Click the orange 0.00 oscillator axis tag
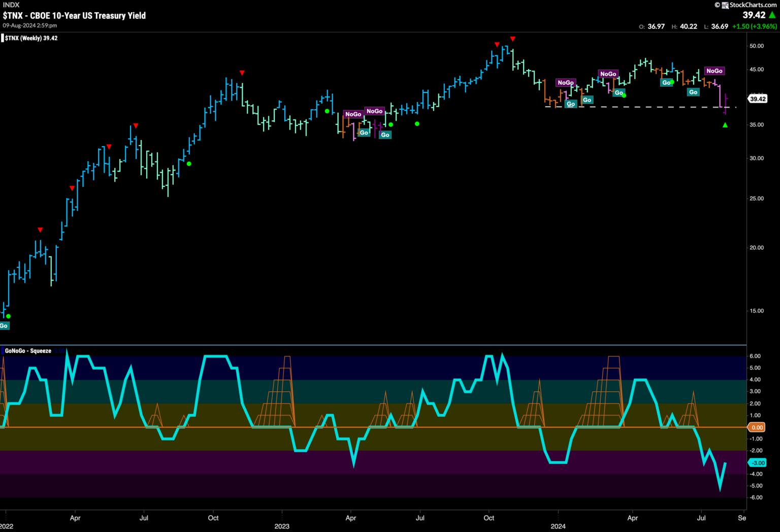This screenshot has width=780, height=532. coord(757,427)
